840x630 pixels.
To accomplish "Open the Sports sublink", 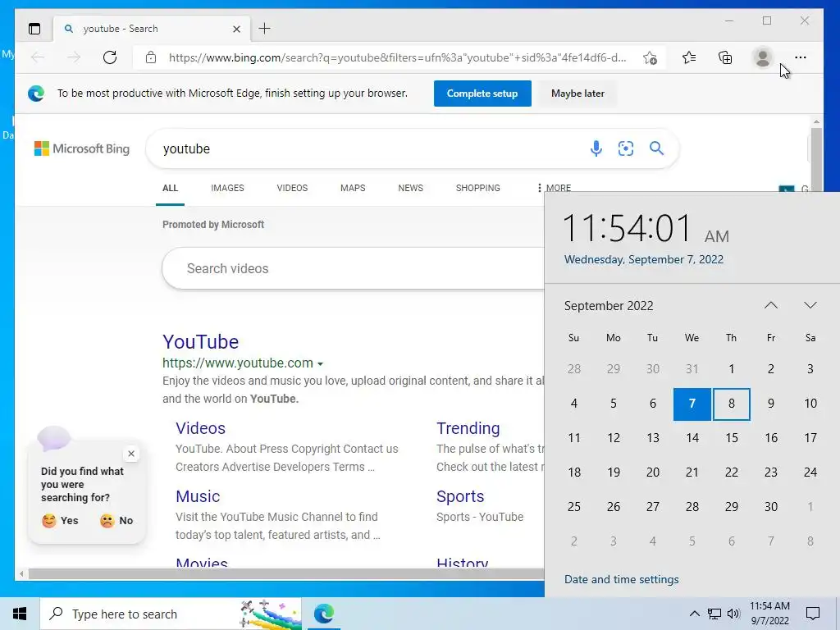I will point(459,496).
